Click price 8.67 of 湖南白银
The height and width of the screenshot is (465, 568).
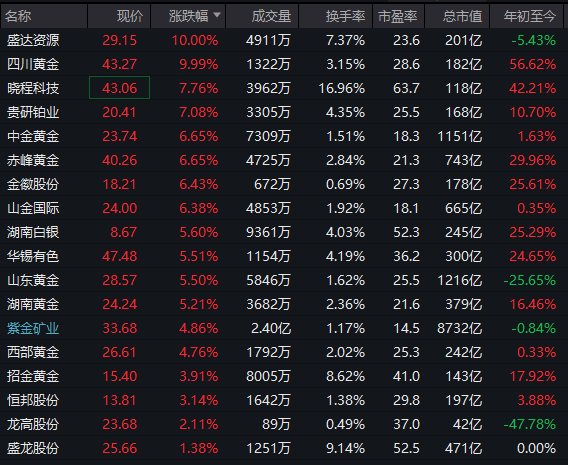124,232
